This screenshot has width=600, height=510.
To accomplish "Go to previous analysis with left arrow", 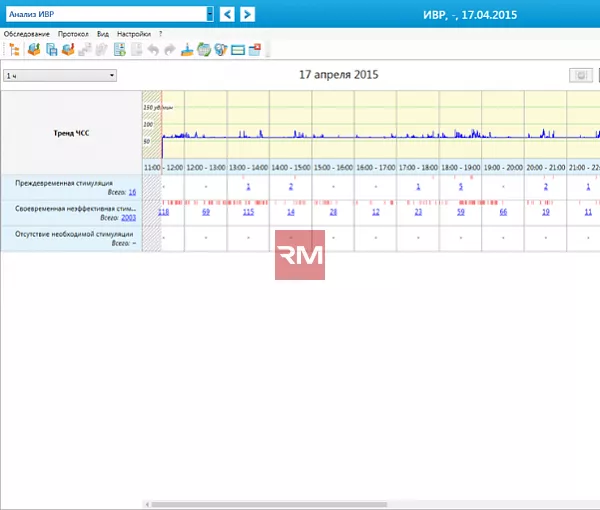I will pos(227,15).
